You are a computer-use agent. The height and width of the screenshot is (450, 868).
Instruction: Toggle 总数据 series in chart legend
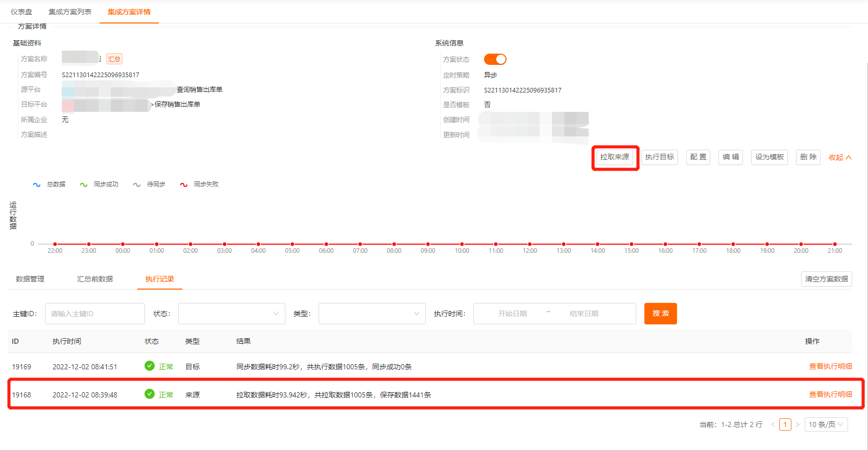pos(50,184)
